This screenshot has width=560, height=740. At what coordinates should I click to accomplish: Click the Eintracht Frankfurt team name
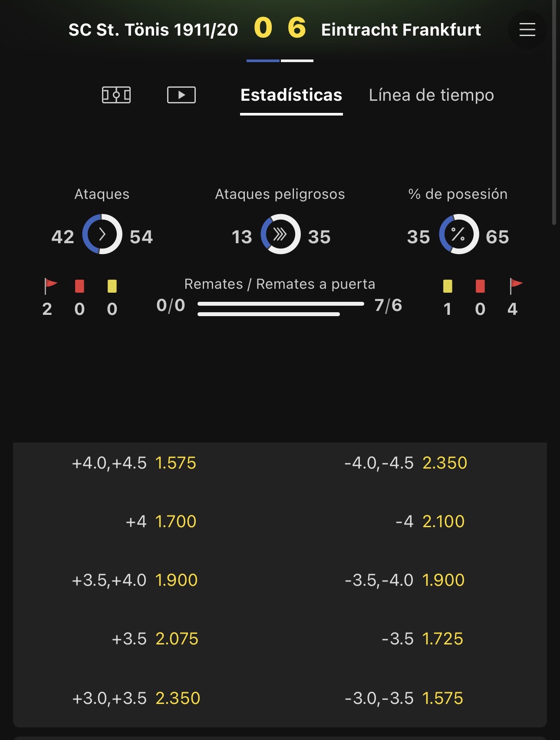[x=401, y=30]
